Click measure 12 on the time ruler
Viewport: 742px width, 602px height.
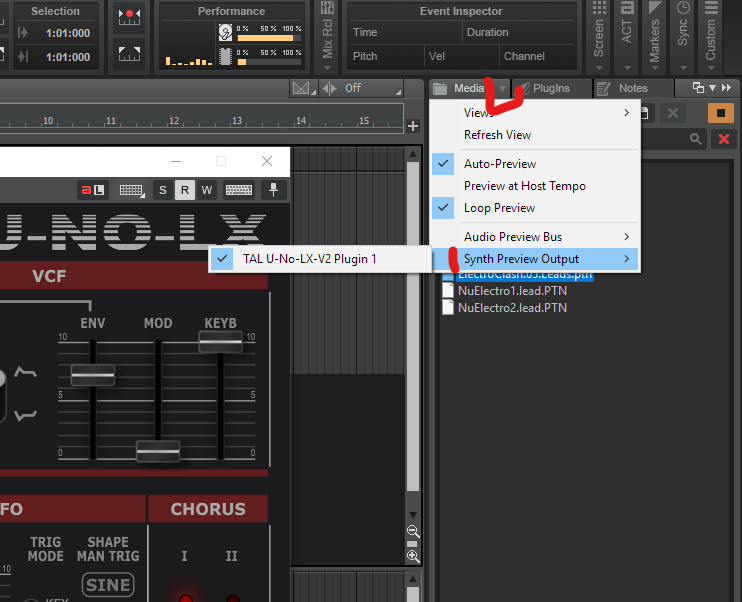pyautogui.click(x=174, y=121)
